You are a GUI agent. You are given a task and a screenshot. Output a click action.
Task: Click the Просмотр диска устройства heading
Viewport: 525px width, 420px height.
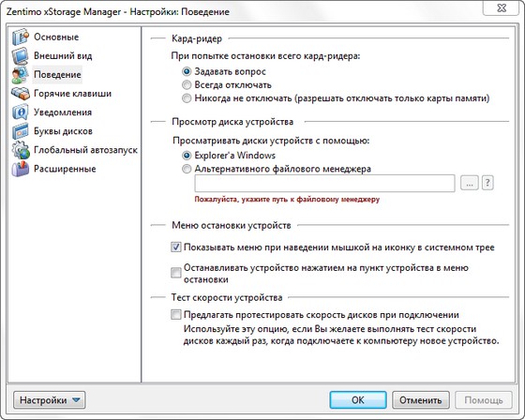pos(232,122)
